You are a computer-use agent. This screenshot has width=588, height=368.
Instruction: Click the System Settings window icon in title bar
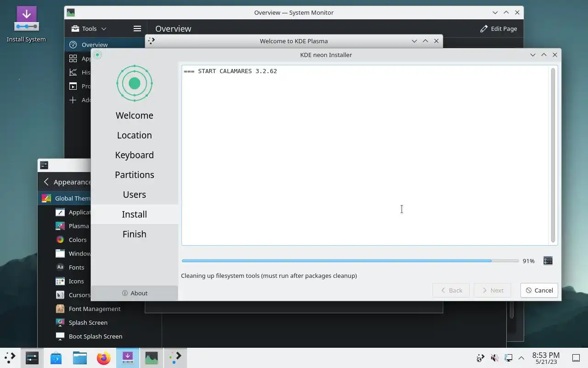pyautogui.click(x=44, y=165)
